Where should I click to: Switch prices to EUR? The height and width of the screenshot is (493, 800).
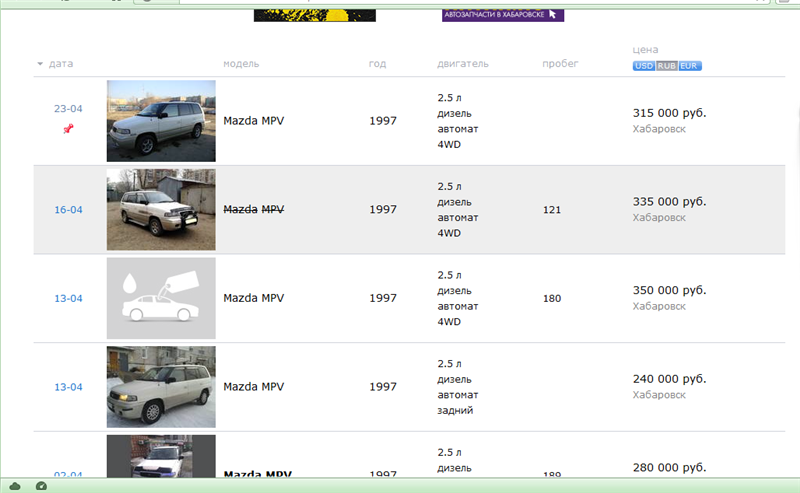(689, 66)
